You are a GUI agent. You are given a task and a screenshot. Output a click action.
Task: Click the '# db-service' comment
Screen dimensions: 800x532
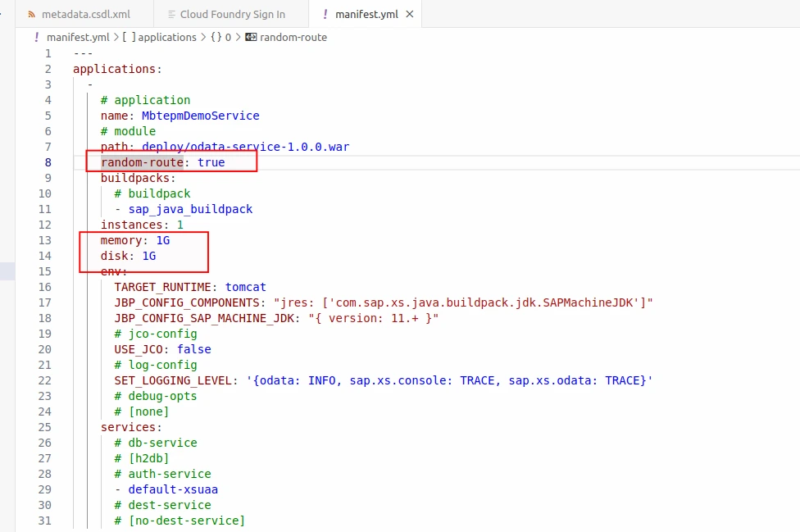coord(156,443)
